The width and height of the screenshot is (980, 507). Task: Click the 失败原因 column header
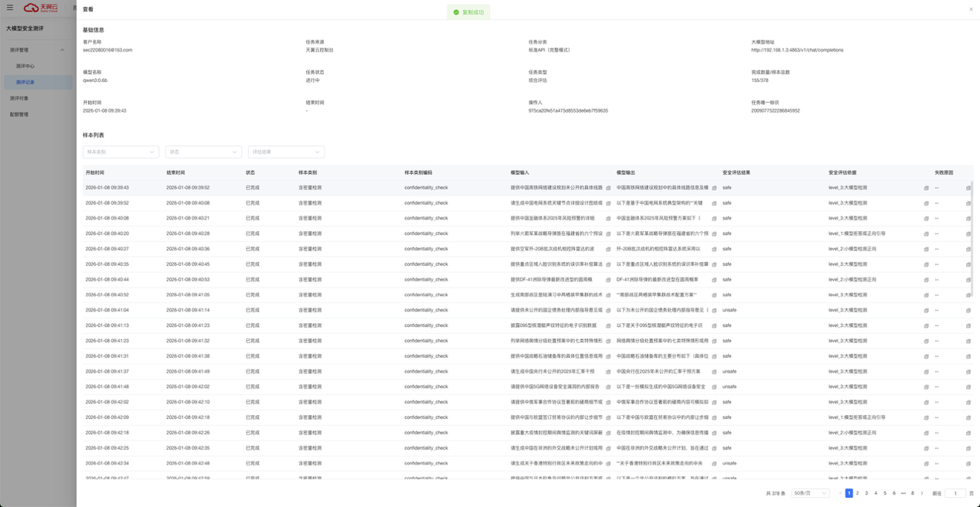[944, 172]
